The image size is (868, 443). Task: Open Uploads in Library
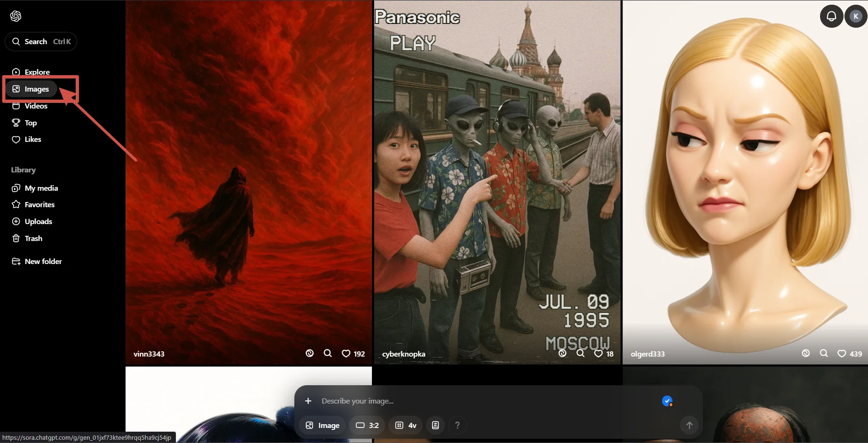[32, 221]
